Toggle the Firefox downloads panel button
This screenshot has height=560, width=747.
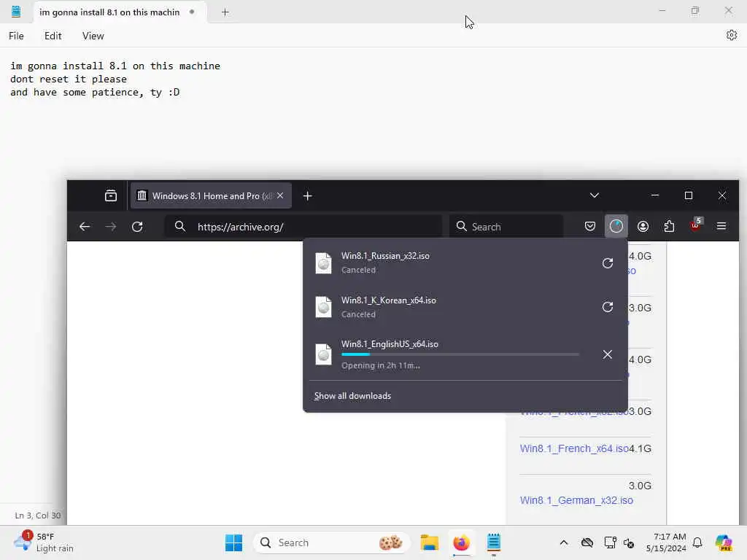[616, 226]
